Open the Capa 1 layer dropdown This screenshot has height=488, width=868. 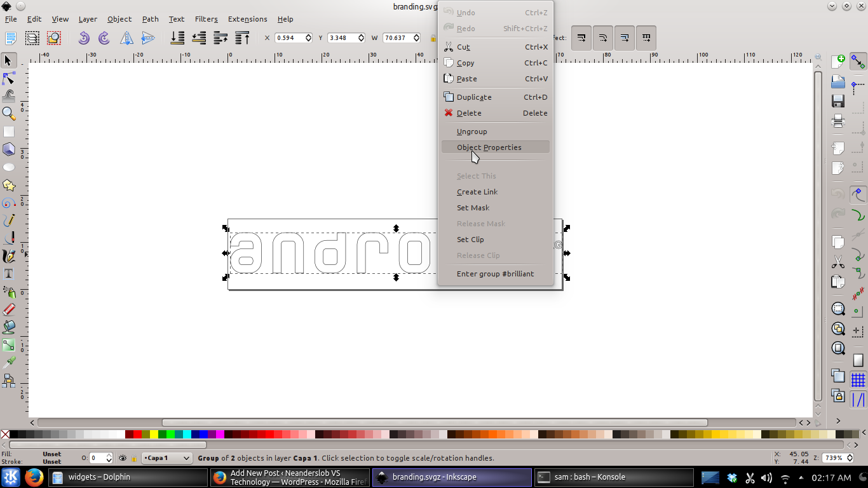166,458
